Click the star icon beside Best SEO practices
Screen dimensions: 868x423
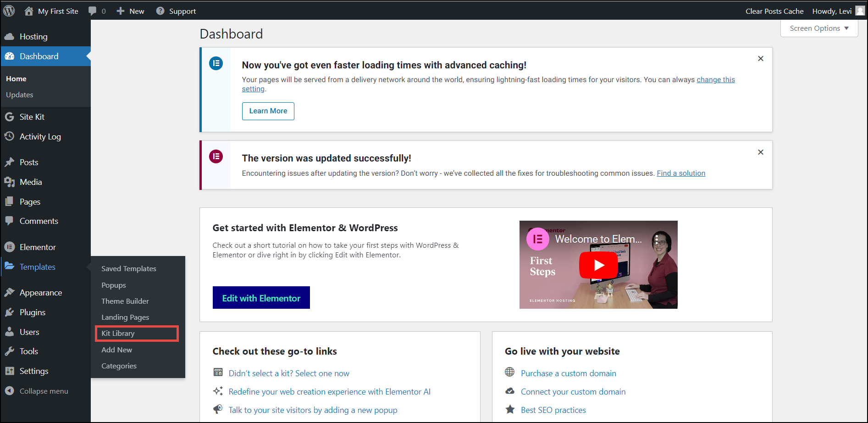(x=510, y=409)
